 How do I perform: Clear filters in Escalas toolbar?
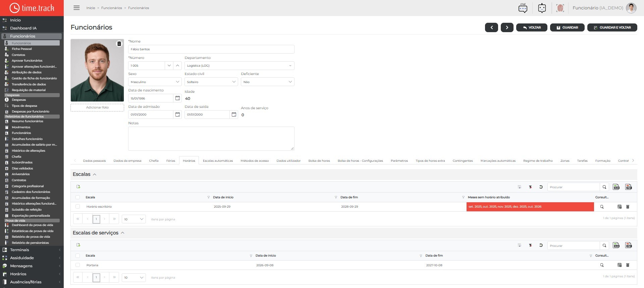(x=530, y=187)
